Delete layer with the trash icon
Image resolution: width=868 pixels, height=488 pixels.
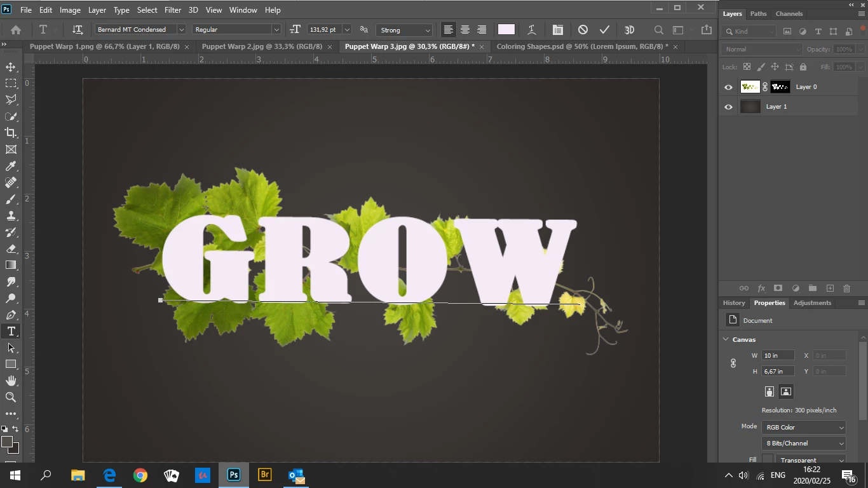tap(846, 288)
